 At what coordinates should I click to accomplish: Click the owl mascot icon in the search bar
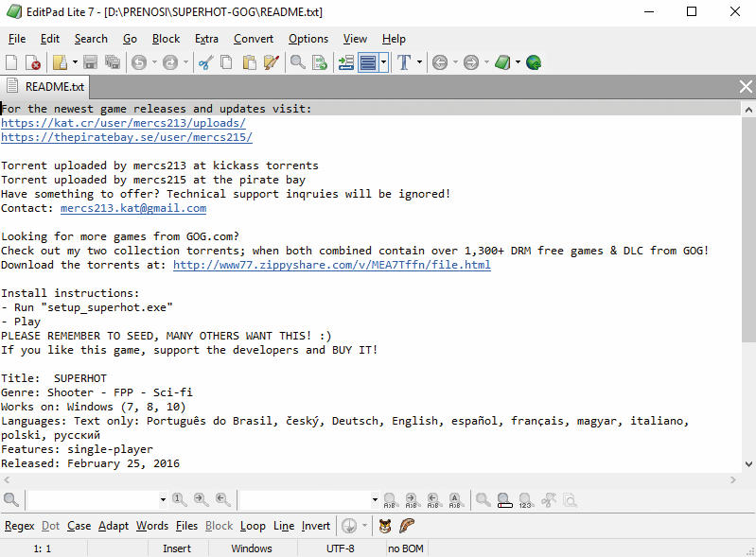[x=385, y=526]
